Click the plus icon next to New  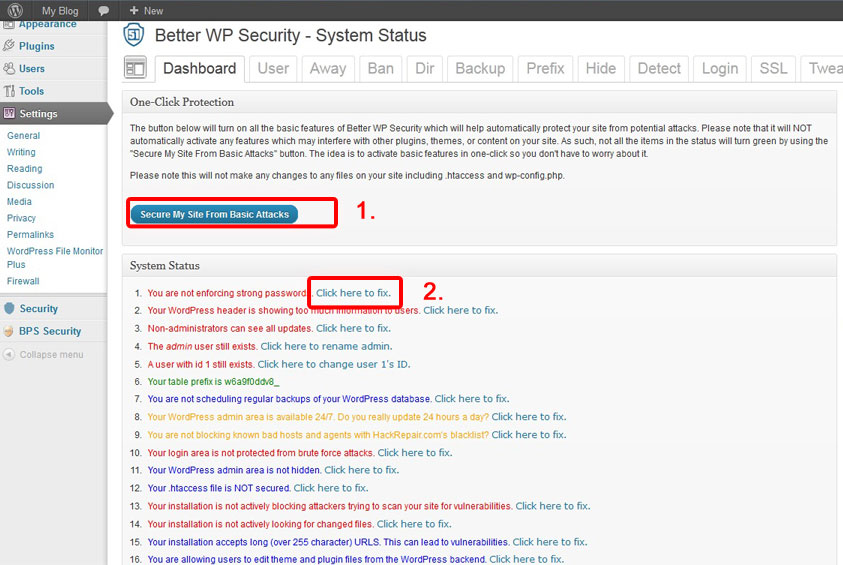tap(134, 10)
